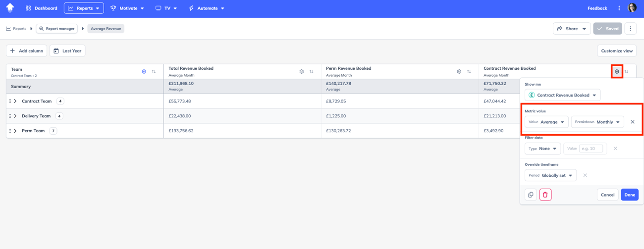Click the home logo icon in navbar
Screen dimensions: 644x249
point(10,8)
